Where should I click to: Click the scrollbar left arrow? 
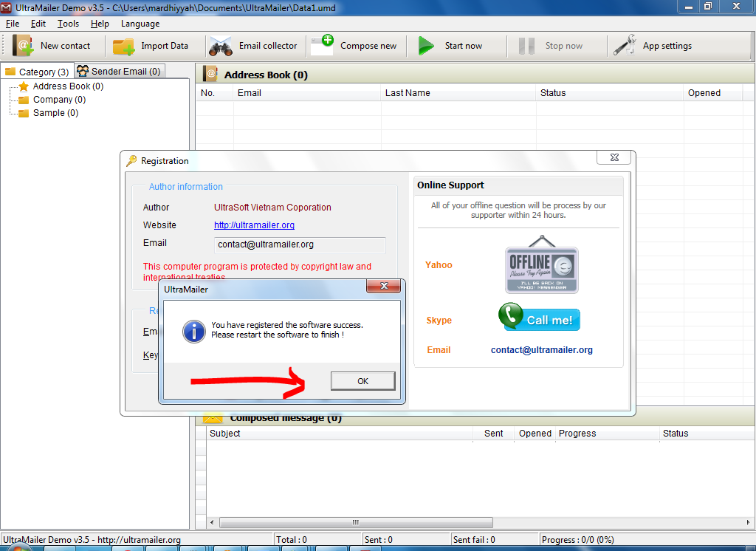point(212,522)
